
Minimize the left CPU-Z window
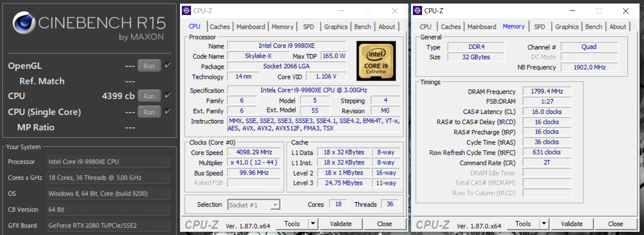click(x=341, y=11)
